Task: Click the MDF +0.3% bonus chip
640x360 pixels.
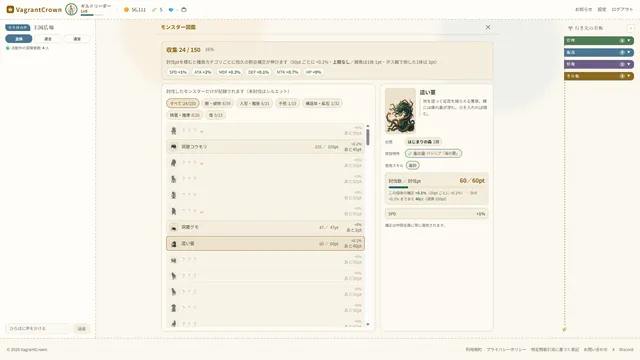Action: coord(230,72)
